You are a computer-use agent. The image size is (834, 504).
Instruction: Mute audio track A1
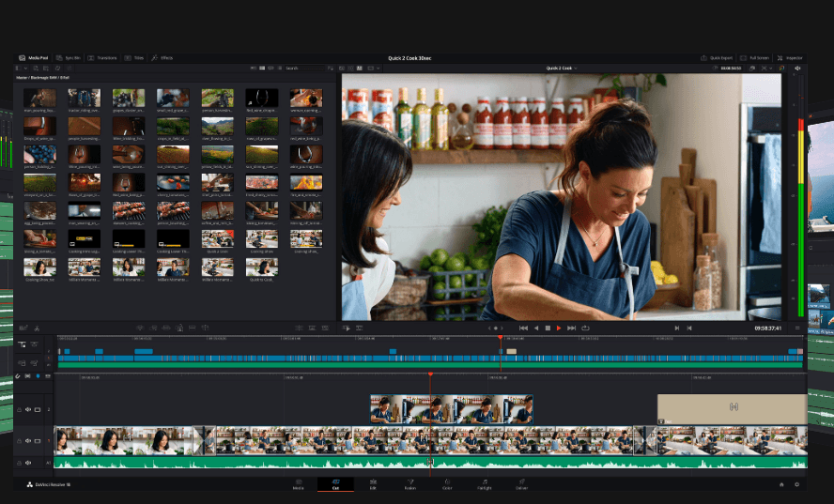[28, 463]
